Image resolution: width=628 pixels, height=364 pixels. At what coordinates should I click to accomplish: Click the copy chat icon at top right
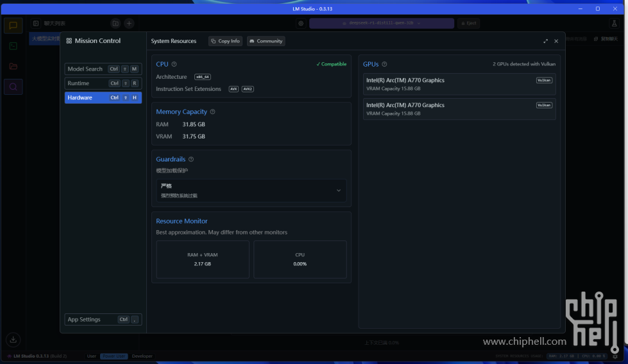pyautogui.click(x=595, y=39)
